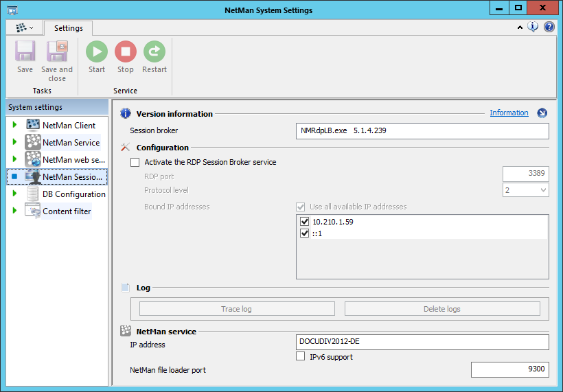Click the NetMan Service tree icon
The height and width of the screenshot is (392, 563).
(33, 142)
